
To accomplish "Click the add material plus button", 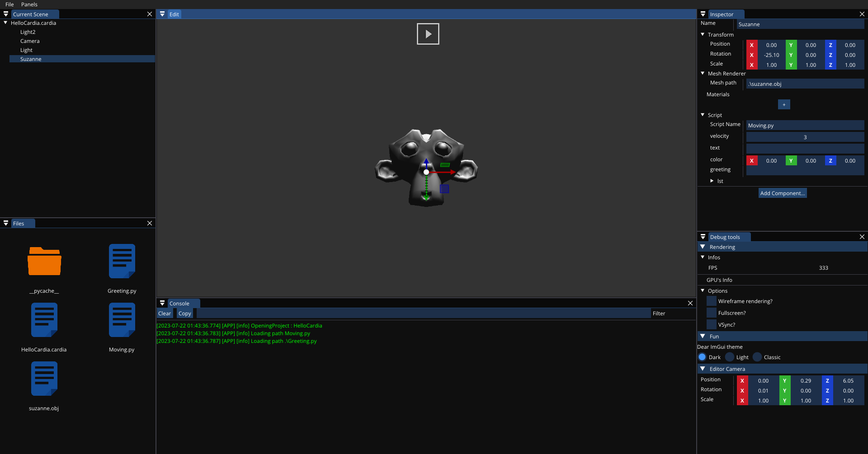I will 784,105.
